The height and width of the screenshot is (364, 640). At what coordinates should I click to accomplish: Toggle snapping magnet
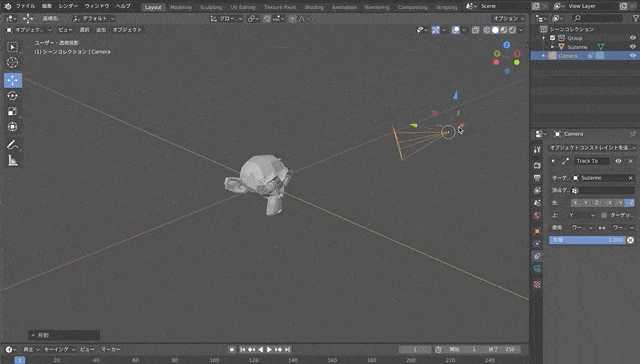tap(267, 19)
